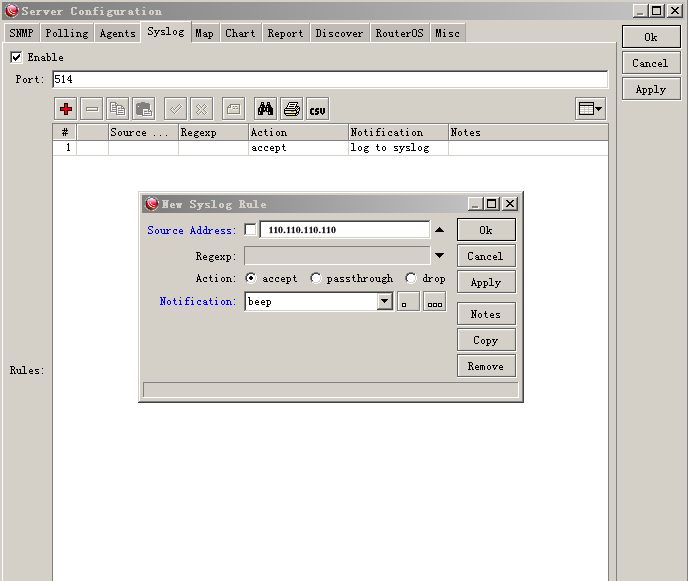The image size is (688, 581).
Task: Click the checkmark enable rule icon
Action: pyautogui.click(x=176, y=109)
